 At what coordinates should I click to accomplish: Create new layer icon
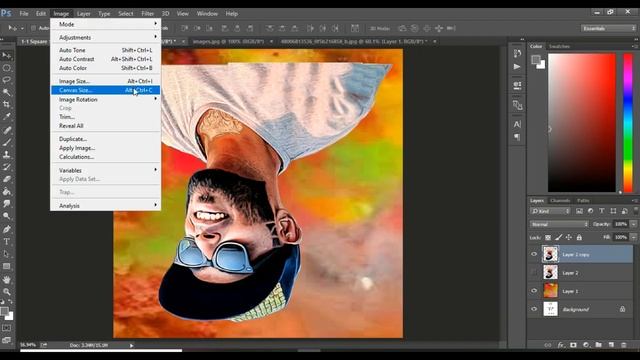[x=611, y=345]
